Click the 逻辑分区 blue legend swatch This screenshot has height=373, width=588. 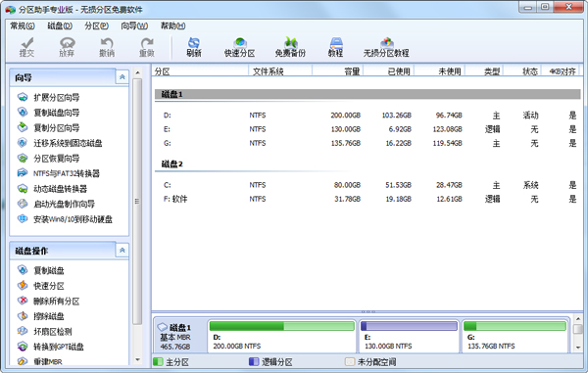pyautogui.click(x=254, y=362)
